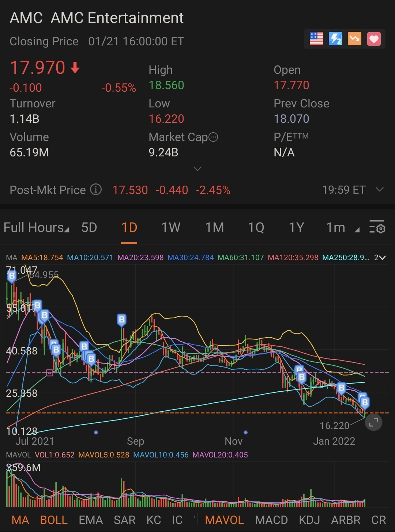Tap the Market Cap more-info icon
Image resolution: width=395 pixels, height=532 pixels.
click(213, 137)
